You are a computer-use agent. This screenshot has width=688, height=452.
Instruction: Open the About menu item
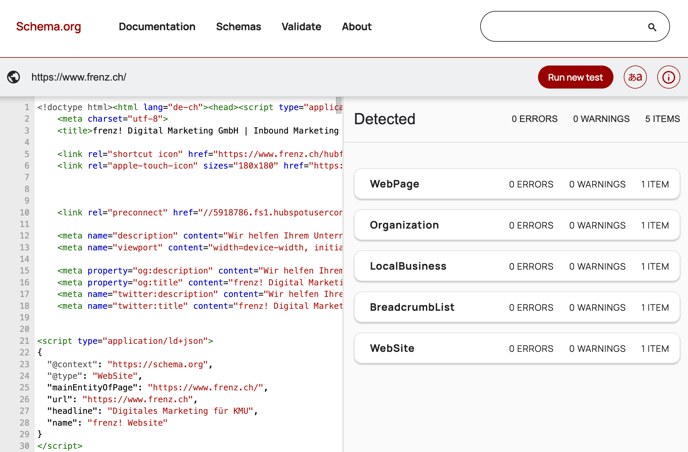[x=357, y=27]
